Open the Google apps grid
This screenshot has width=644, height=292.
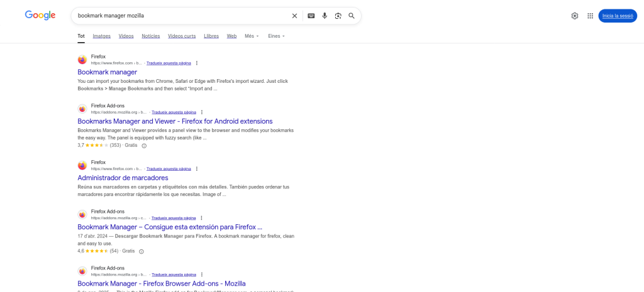point(590,16)
